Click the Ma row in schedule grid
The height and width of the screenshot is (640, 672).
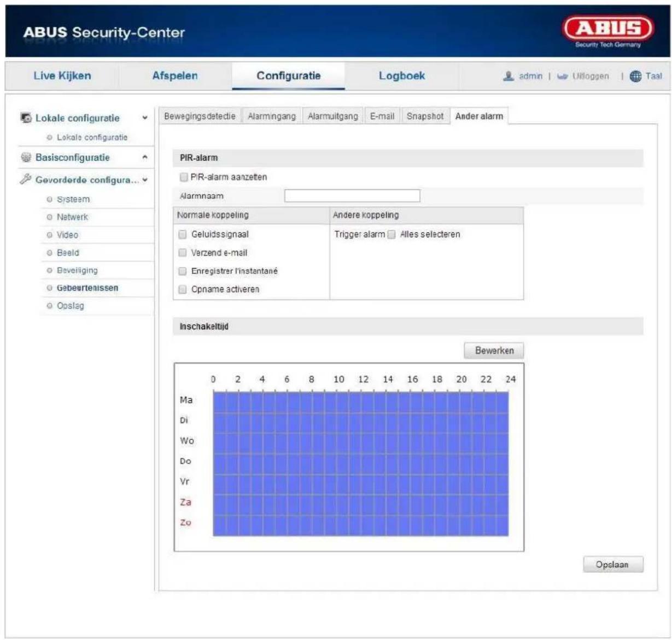click(x=361, y=402)
